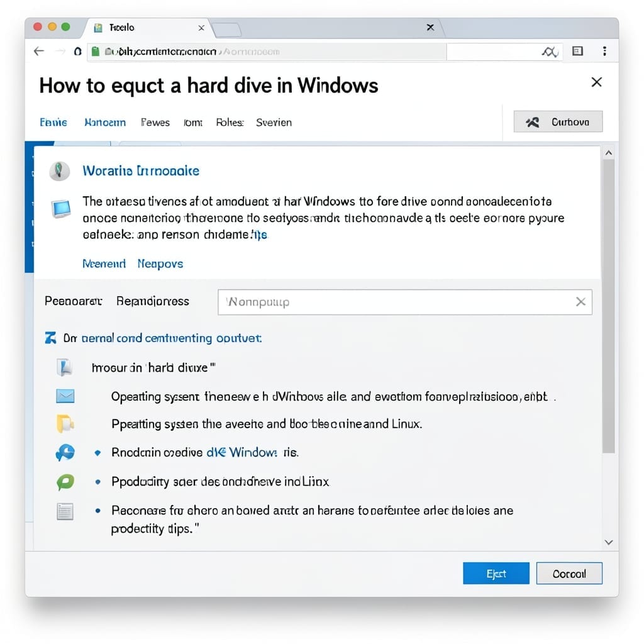
Task: Click the row text ending 'prodectiity dips.'
Action: [x=312, y=519]
